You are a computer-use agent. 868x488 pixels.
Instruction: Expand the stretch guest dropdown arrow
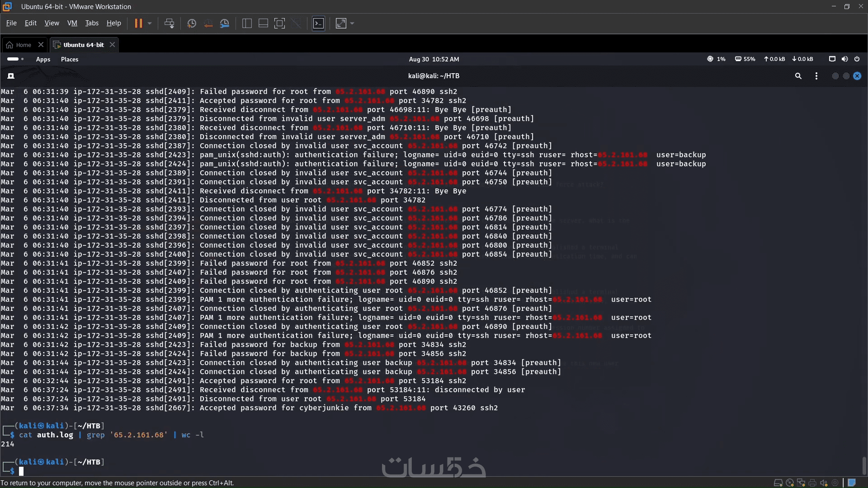(352, 23)
